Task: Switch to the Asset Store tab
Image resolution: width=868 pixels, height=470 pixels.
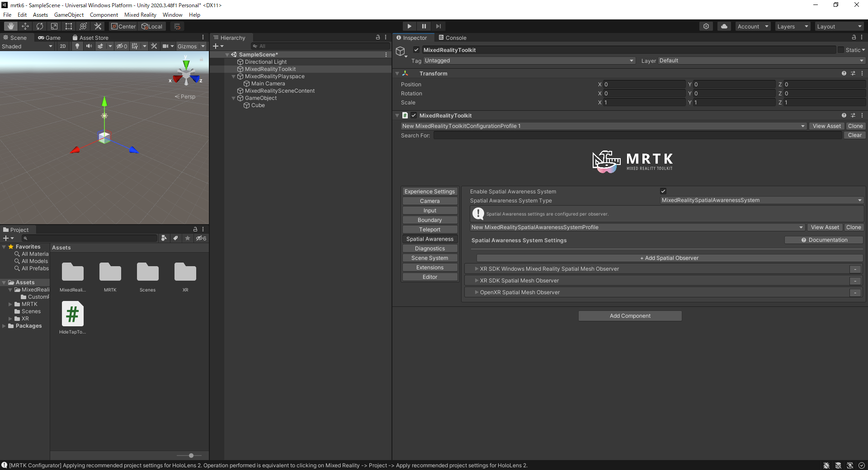Action: pos(90,38)
